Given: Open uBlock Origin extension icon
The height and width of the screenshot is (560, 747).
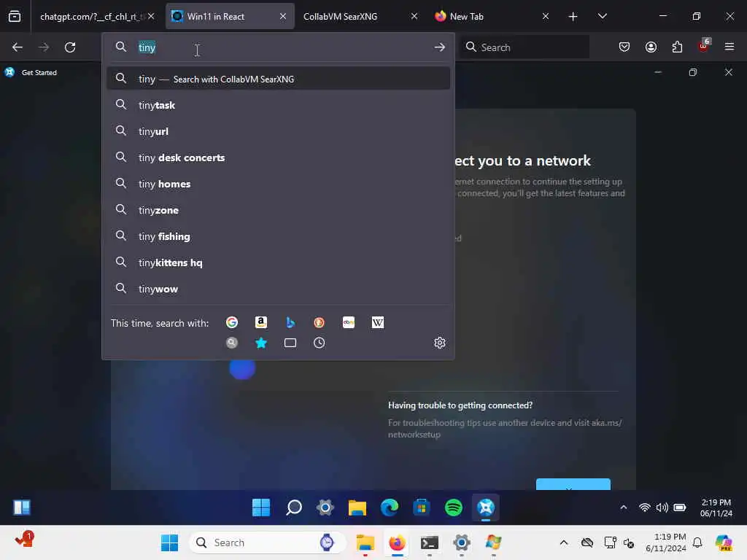Looking at the screenshot, I should [x=704, y=46].
